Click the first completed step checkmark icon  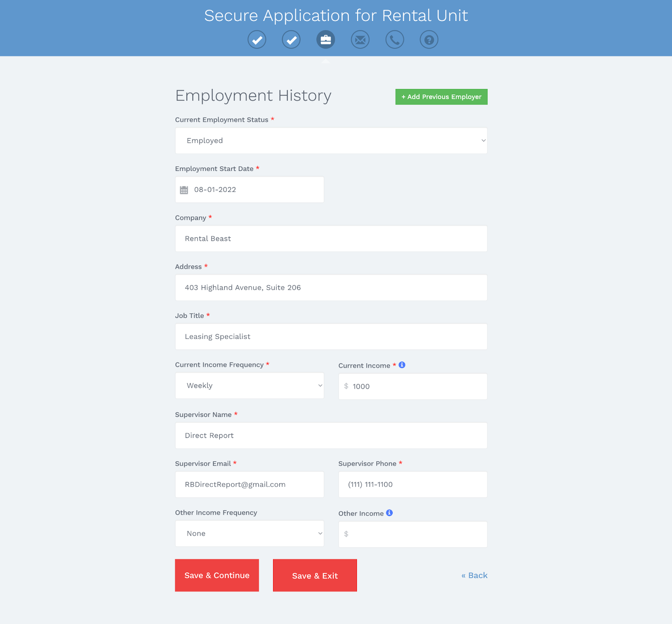tap(257, 40)
